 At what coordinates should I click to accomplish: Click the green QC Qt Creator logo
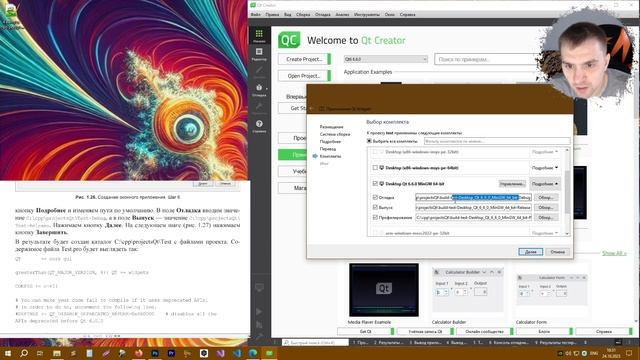point(289,40)
